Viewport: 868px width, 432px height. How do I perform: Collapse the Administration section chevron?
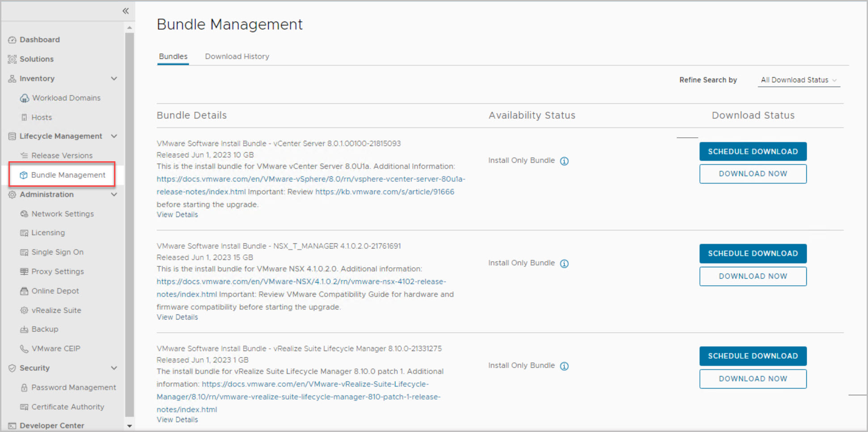coord(114,195)
